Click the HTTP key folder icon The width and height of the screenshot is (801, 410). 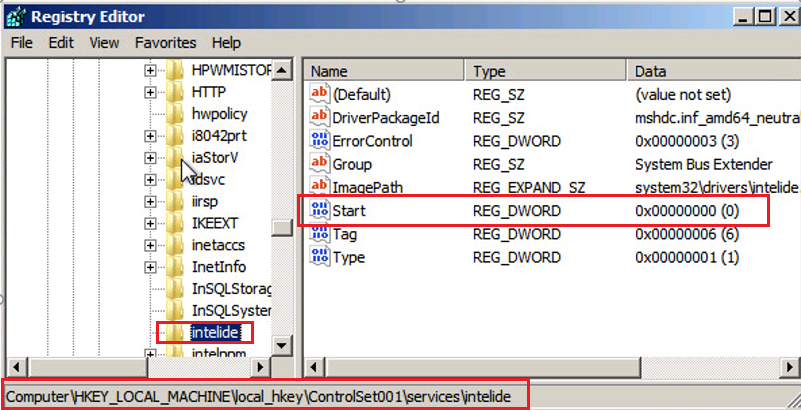(x=174, y=92)
